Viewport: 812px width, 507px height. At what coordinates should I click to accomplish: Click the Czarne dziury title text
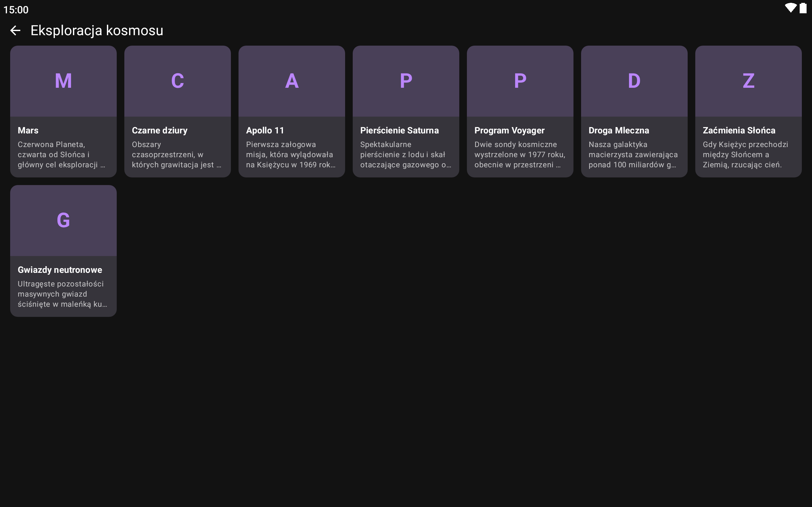pos(159,131)
